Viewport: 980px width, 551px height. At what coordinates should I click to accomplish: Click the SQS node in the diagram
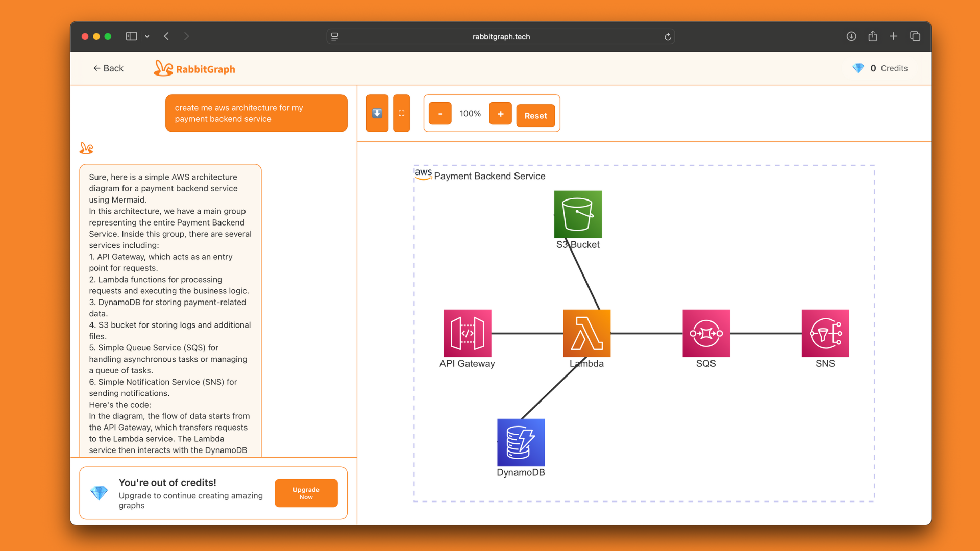[706, 333]
